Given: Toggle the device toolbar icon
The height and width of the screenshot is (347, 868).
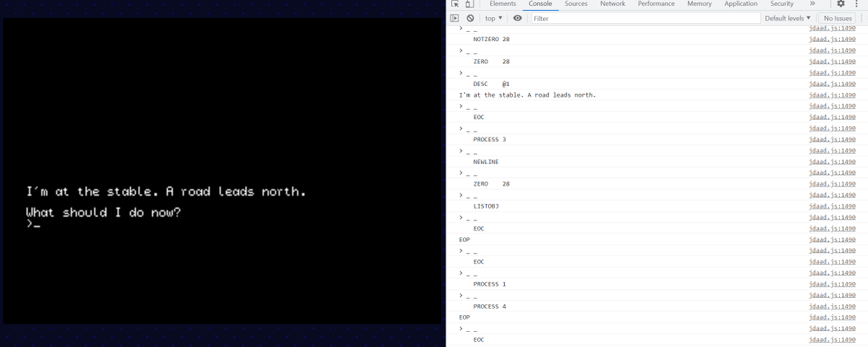Looking at the screenshot, I should click(469, 4).
